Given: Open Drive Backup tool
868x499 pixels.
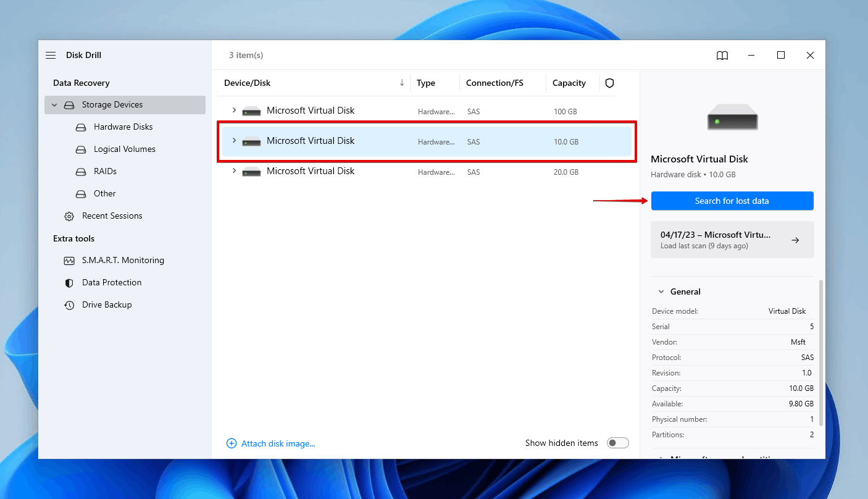Looking at the screenshot, I should point(107,305).
